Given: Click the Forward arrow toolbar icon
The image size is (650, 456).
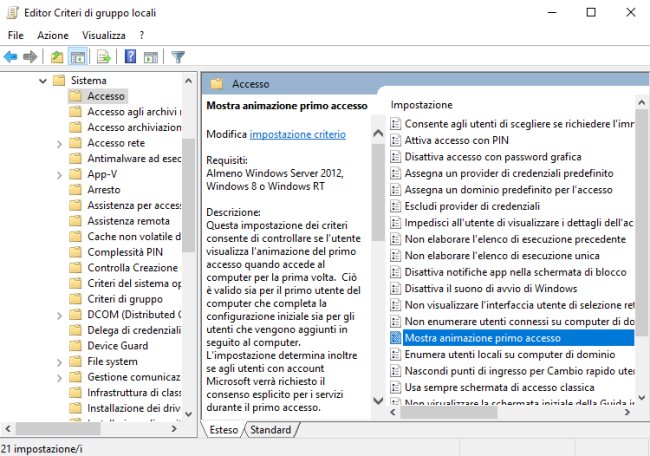Looking at the screenshot, I should tap(31, 57).
